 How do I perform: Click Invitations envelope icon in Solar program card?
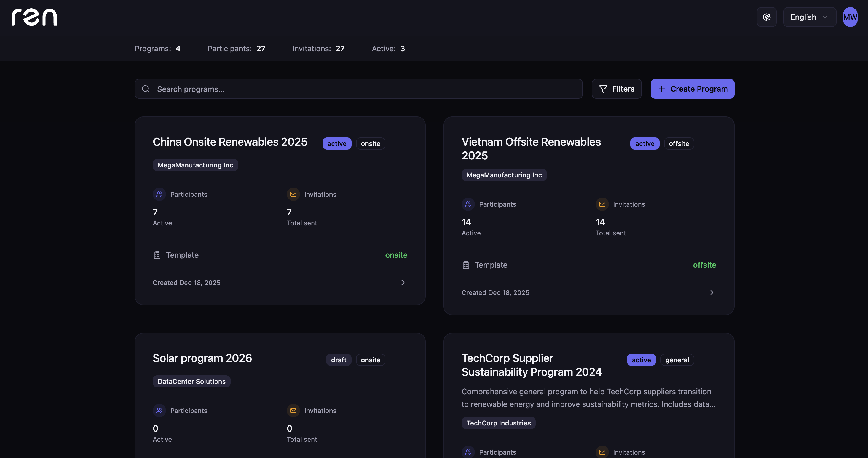pos(293,411)
